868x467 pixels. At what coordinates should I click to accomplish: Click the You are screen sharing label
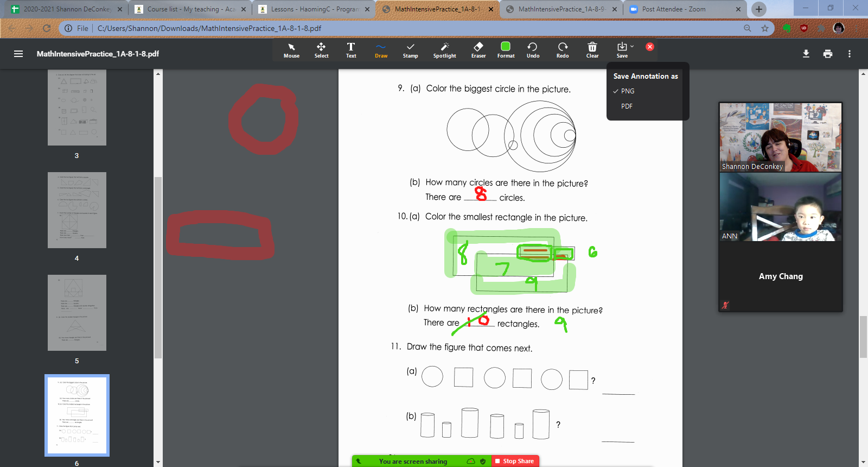[x=413, y=462]
